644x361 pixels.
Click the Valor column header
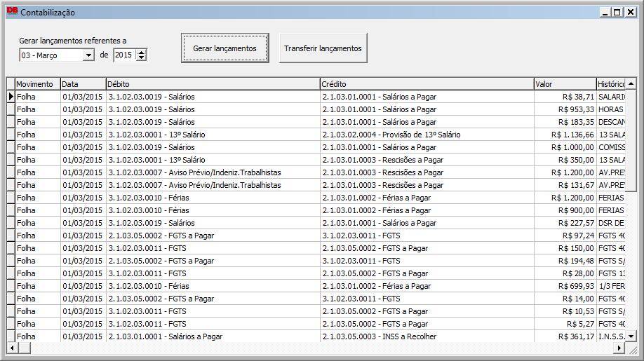(x=564, y=84)
